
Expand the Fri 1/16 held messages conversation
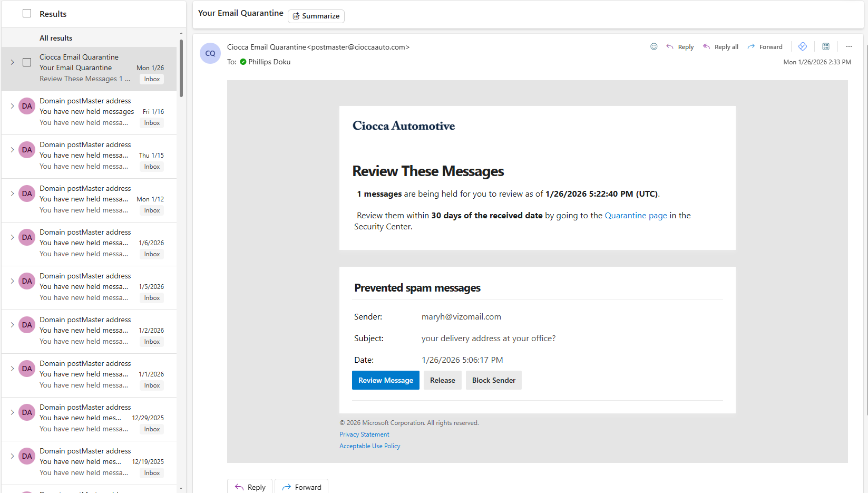(12, 106)
